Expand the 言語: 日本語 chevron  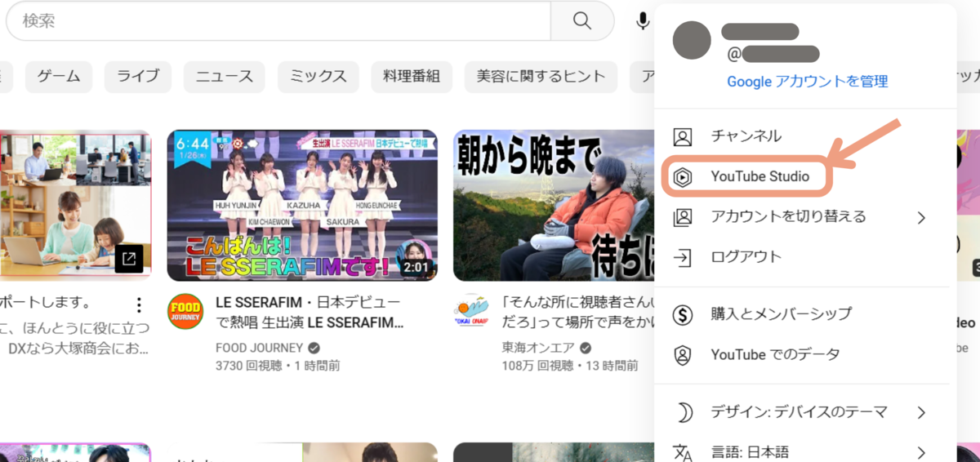[921, 452]
